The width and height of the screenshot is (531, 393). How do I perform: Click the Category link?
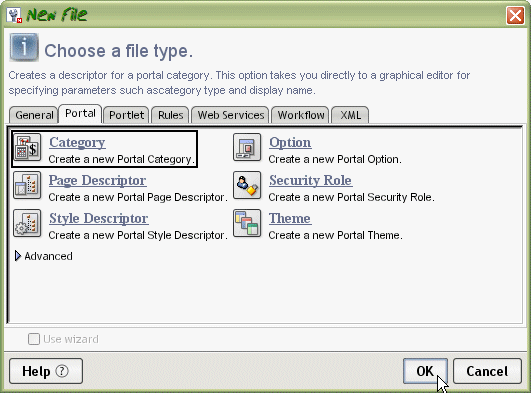coord(77,143)
